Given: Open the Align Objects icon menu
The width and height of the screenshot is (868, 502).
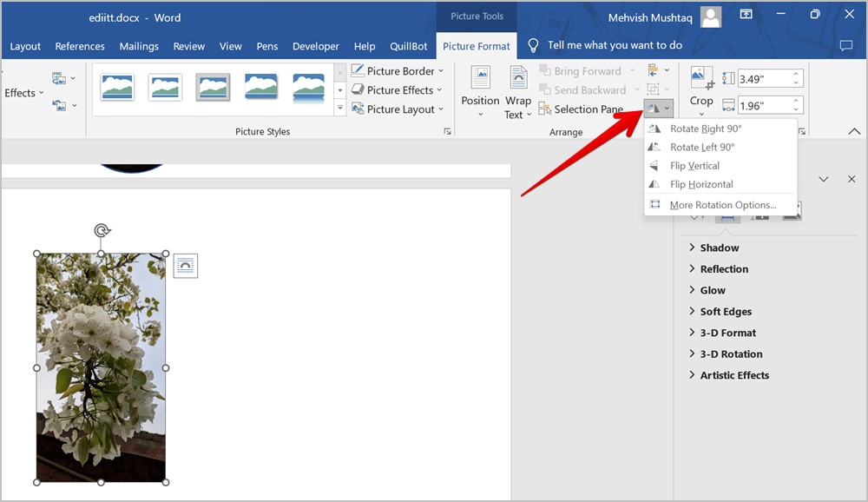Looking at the screenshot, I should (654, 70).
